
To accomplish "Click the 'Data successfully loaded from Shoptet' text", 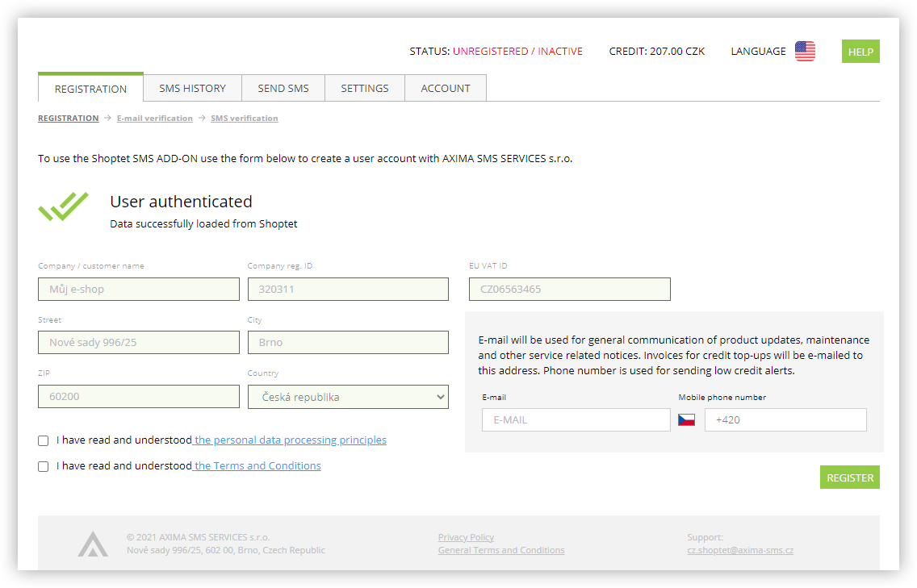I will pos(203,224).
